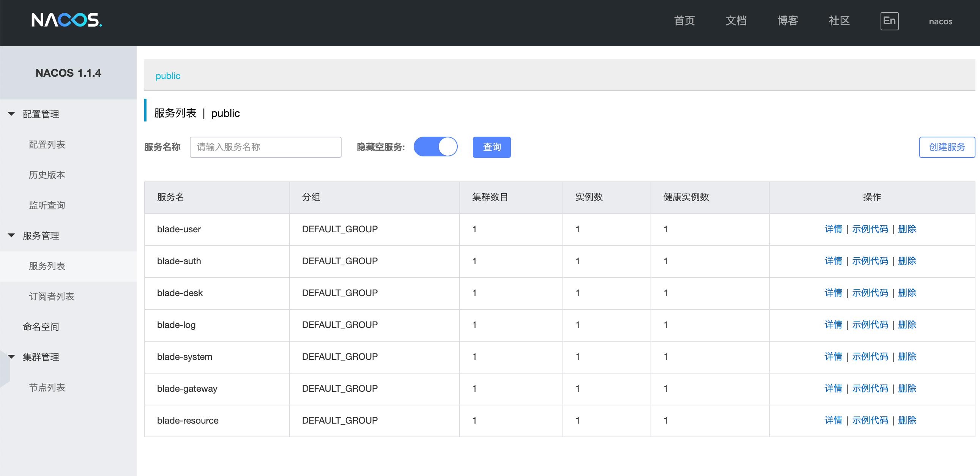Open 监听查询 in the sidebar

[47, 205]
